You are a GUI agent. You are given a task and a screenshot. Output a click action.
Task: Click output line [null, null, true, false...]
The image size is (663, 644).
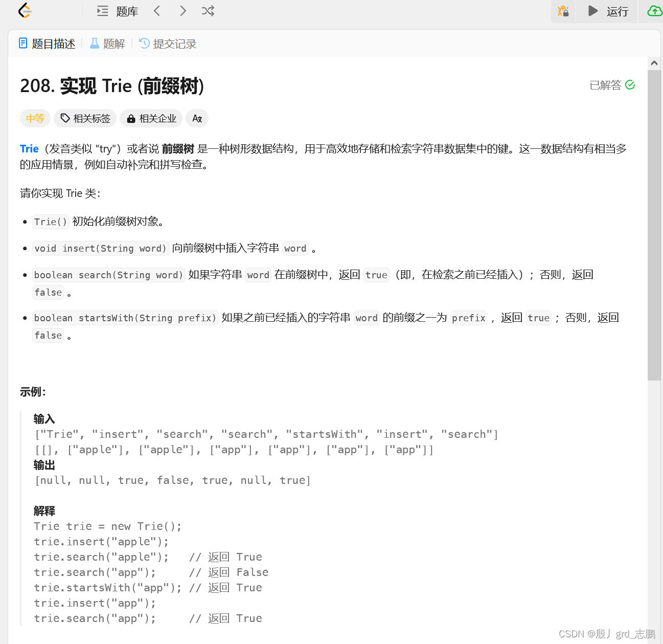tap(173, 480)
